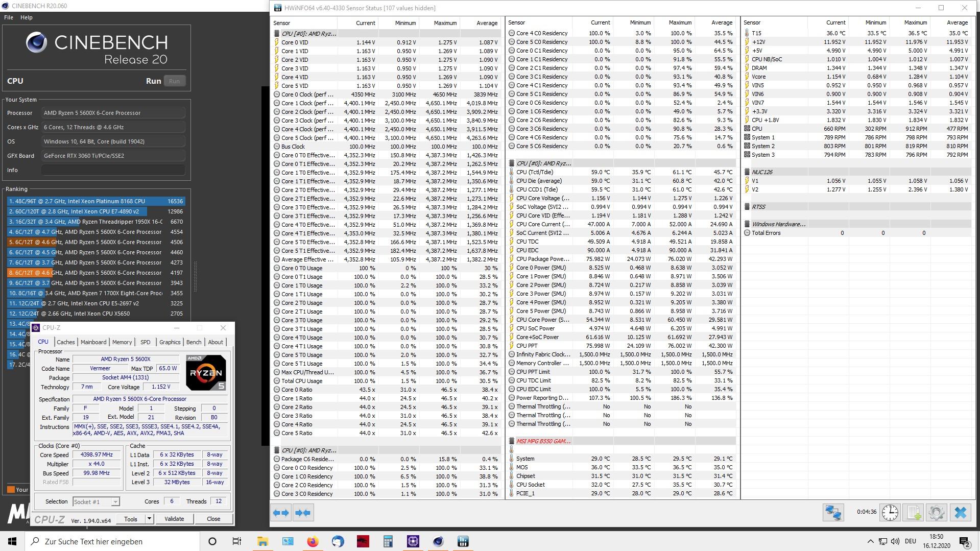Screen dimensions: 980x551
Task: Click the DEU input language indicator
Action: click(x=910, y=541)
